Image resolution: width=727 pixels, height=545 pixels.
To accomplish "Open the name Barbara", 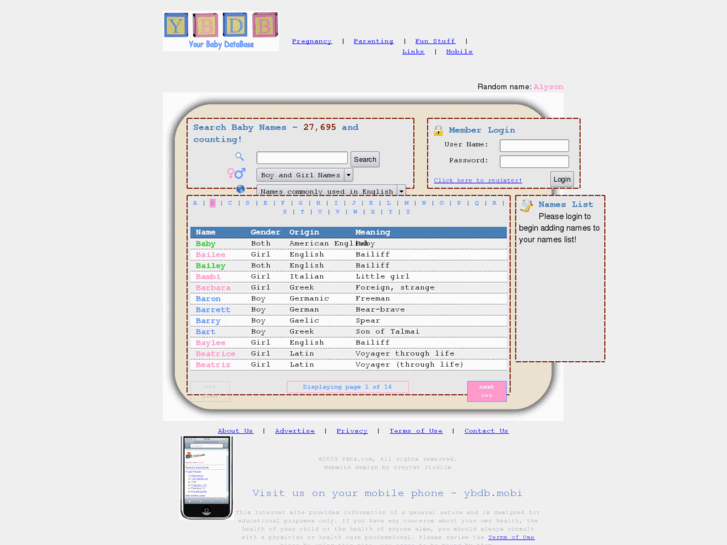I will tap(213, 288).
